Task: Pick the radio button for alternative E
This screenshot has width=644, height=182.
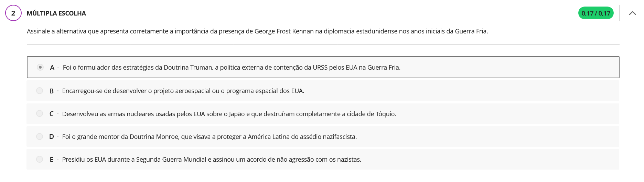Action: (x=40, y=159)
